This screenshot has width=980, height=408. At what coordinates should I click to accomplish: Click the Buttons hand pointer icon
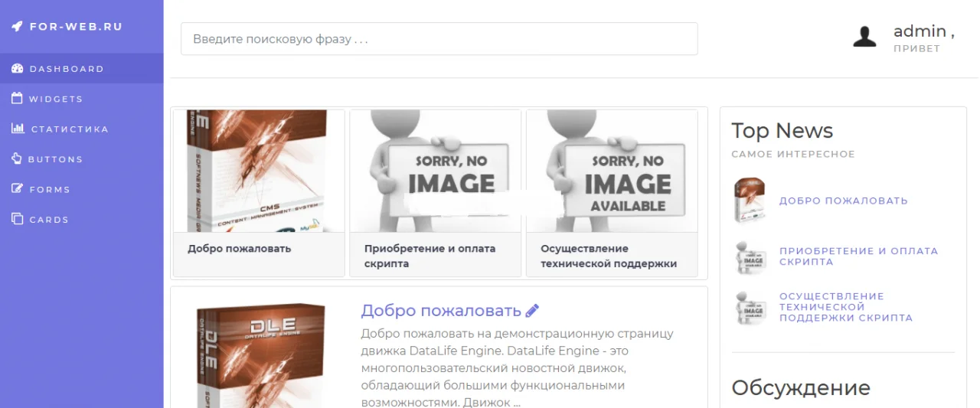pyautogui.click(x=17, y=158)
